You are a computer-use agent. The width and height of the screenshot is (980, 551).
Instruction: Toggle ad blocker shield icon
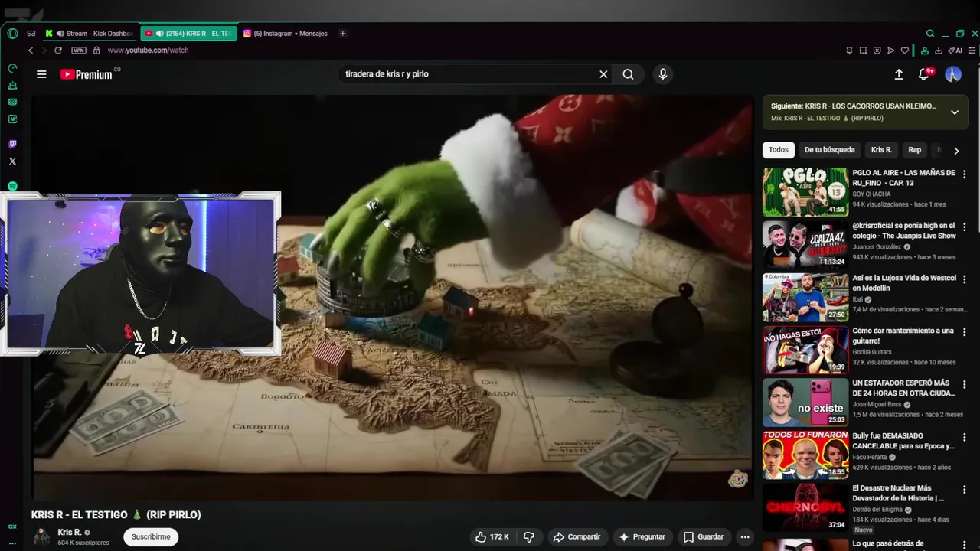[x=877, y=51]
